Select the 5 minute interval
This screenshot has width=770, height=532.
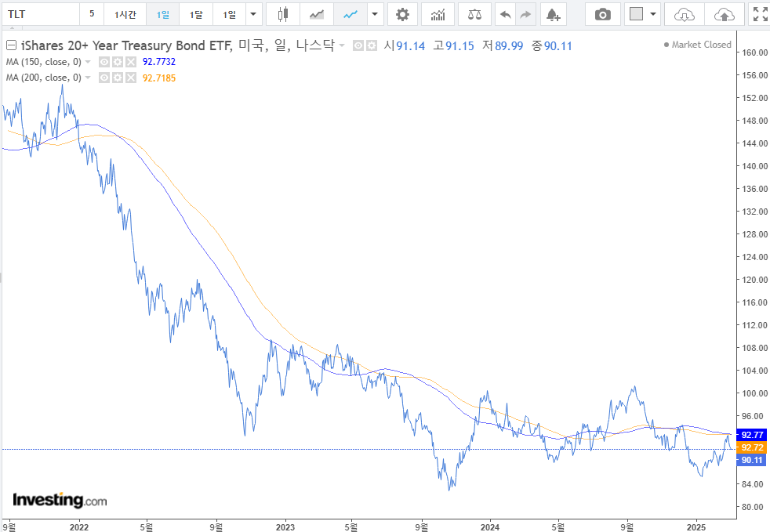92,14
